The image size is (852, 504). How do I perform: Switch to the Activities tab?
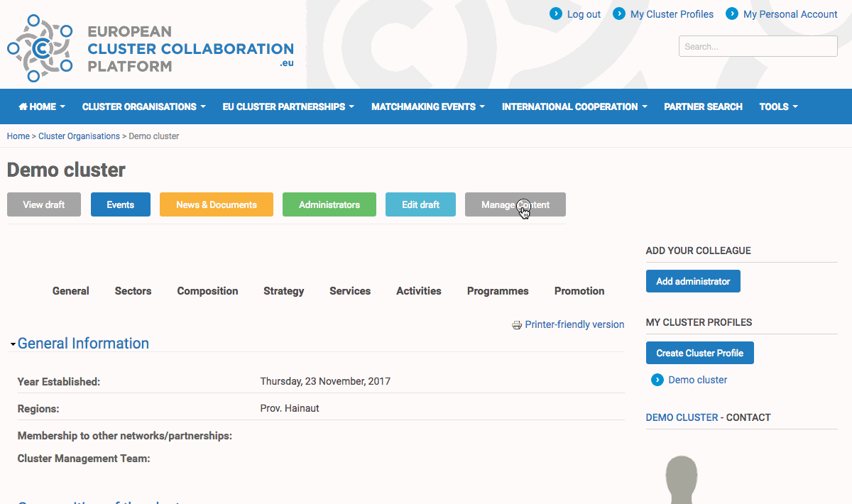coord(419,291)
